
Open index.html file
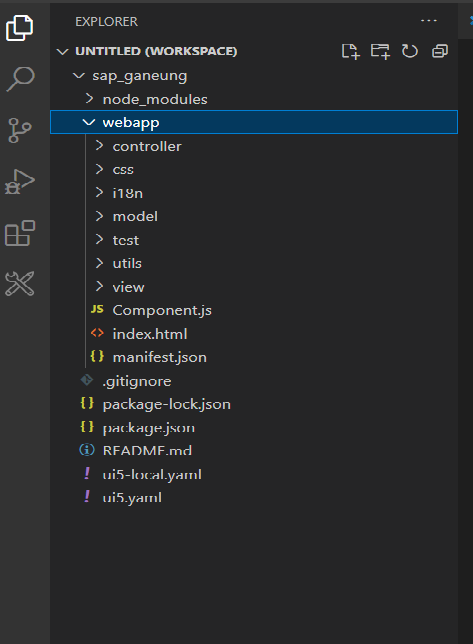pyautogui.click(x=254, y=334)
